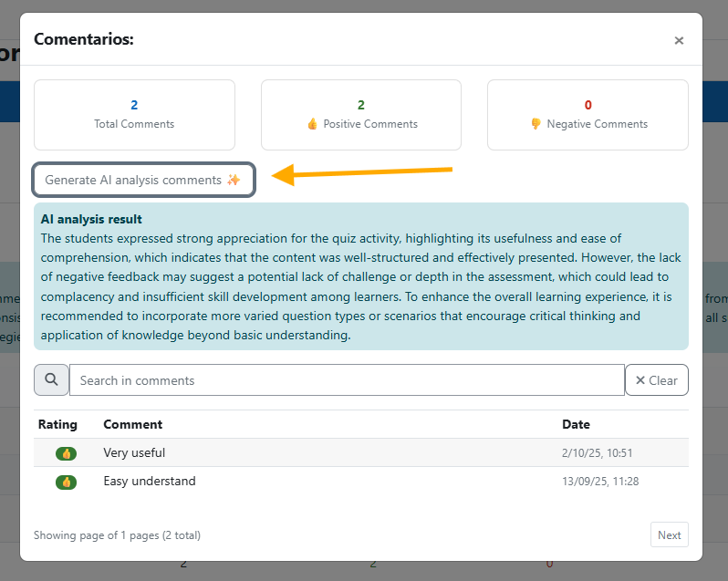Click the 'Very useful' comment text

134,453
